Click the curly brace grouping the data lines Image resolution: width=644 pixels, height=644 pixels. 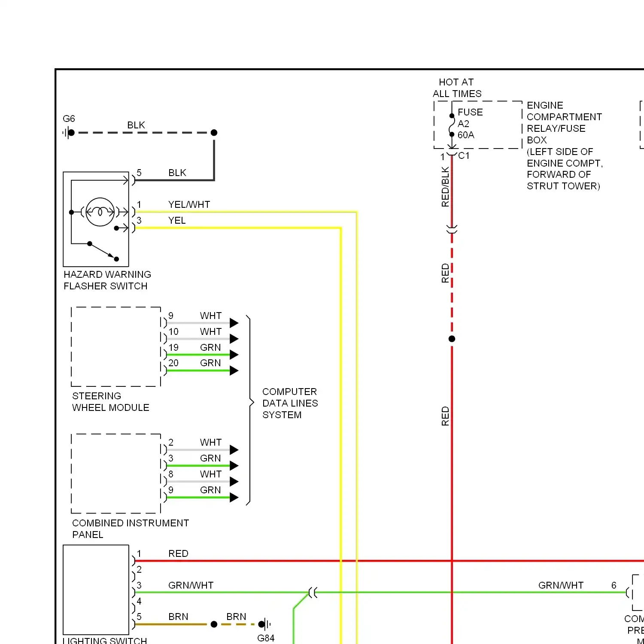click(250, 410)
